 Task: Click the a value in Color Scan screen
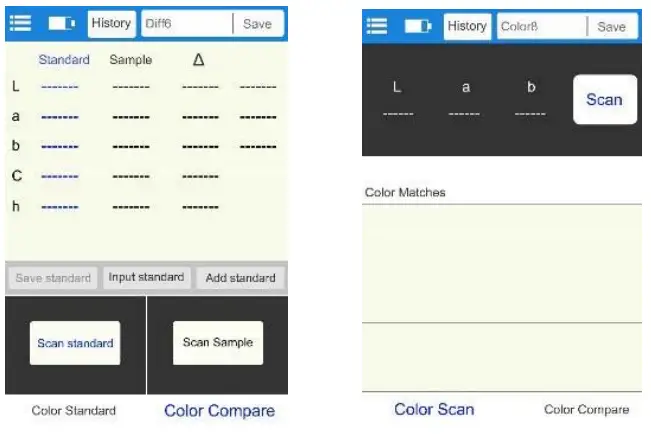click(464, 113)
